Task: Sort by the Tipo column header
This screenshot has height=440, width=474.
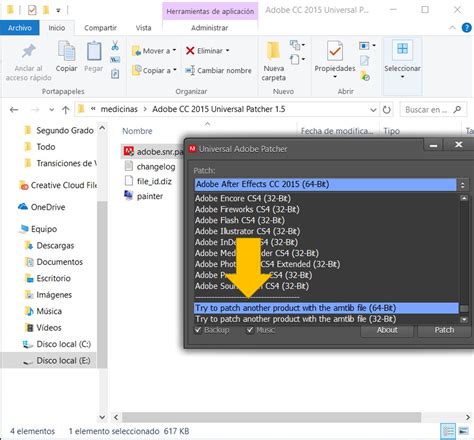Action: 392,131
